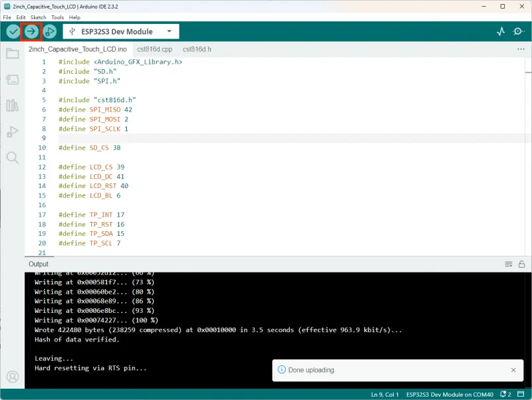Open the Sketchbook folder sidebar icon
Screen dimensions: 532x400
[13, 54]
